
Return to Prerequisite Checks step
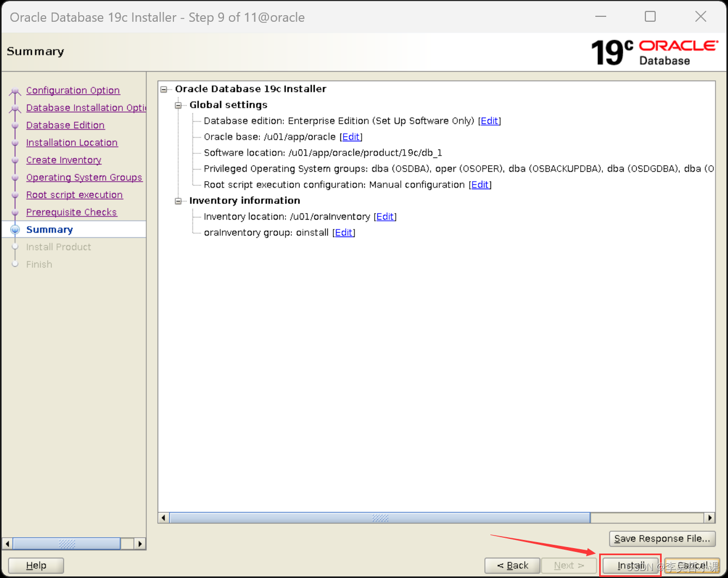[x=71, y=212]
